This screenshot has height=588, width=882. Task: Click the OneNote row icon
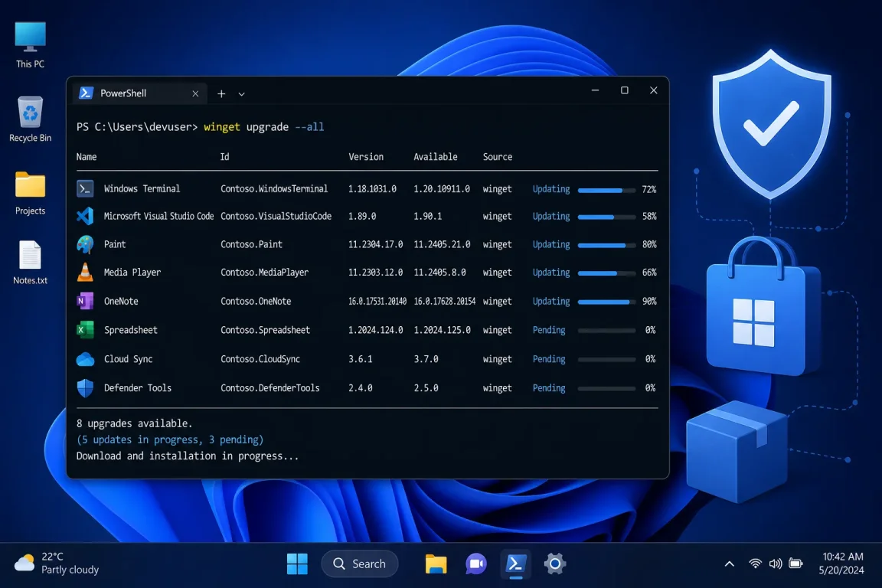[x=85, y=301]
